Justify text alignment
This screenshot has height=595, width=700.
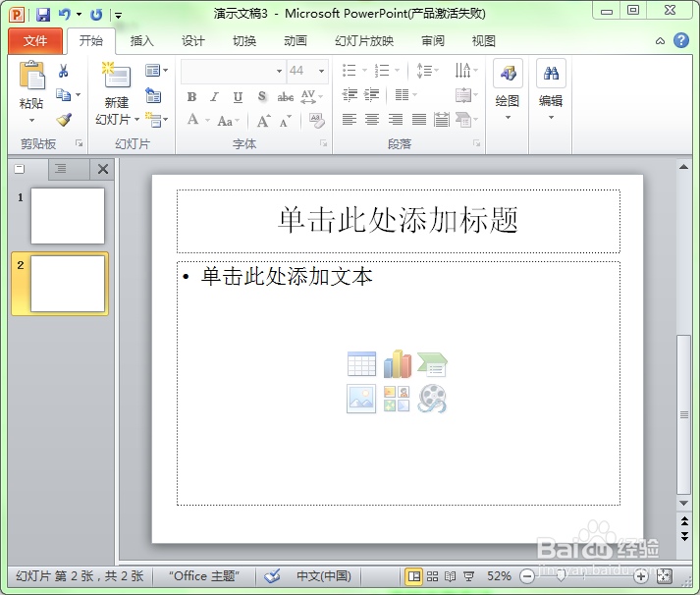(x=419, y=119)
